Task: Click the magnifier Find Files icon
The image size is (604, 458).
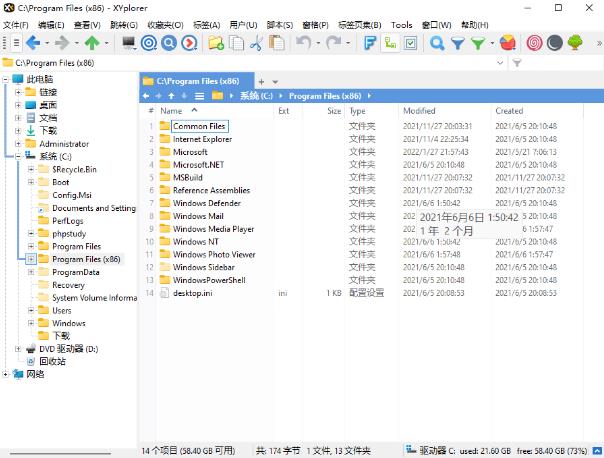Action: click(x=437, y=43)
